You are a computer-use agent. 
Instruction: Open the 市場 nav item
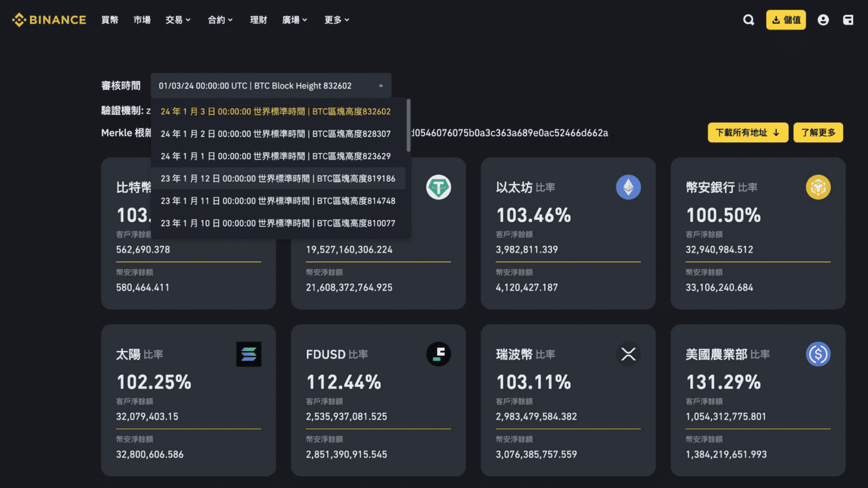pyautogui.click(x=142, y=20)
